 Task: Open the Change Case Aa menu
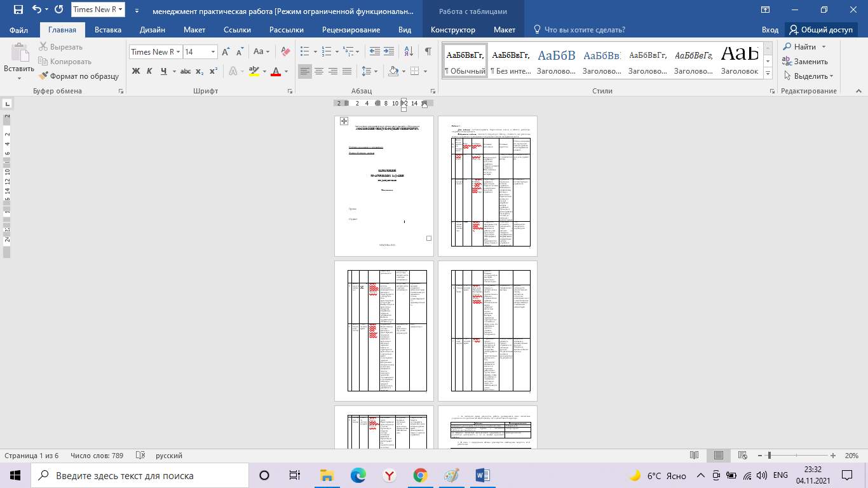[261, 52]
